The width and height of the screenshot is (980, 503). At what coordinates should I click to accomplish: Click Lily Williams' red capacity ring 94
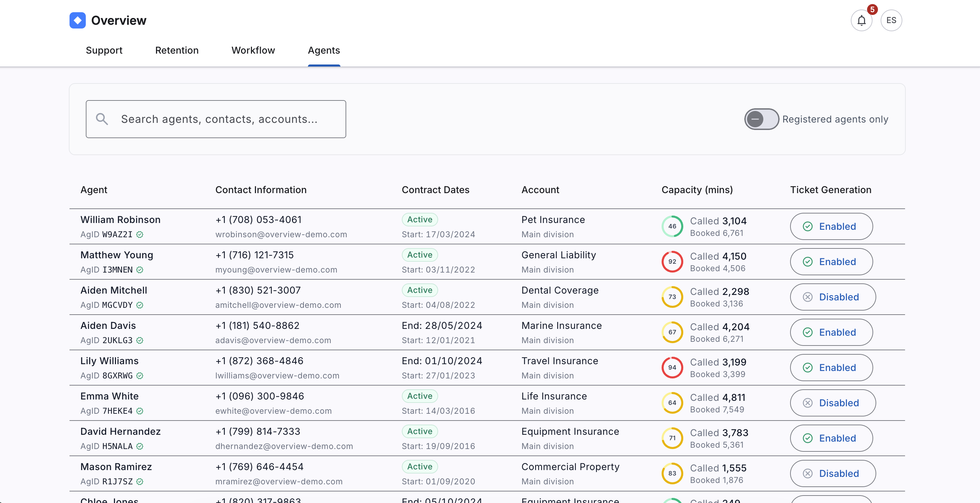(x=672, y=368)
